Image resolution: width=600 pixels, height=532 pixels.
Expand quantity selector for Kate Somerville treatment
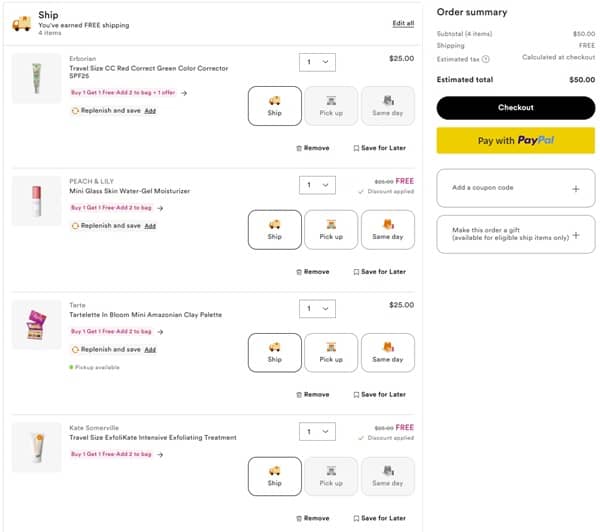tap(317, 432)
